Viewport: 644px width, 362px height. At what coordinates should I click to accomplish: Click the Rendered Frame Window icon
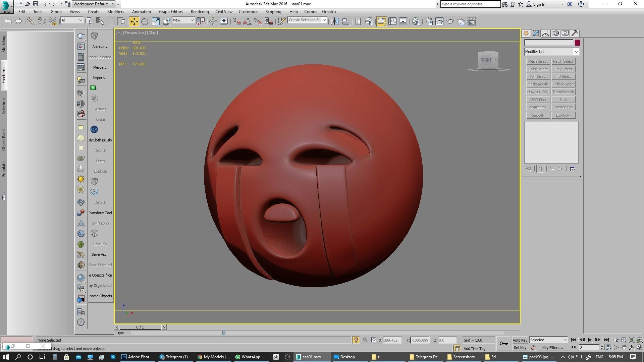tap(439, 21)
